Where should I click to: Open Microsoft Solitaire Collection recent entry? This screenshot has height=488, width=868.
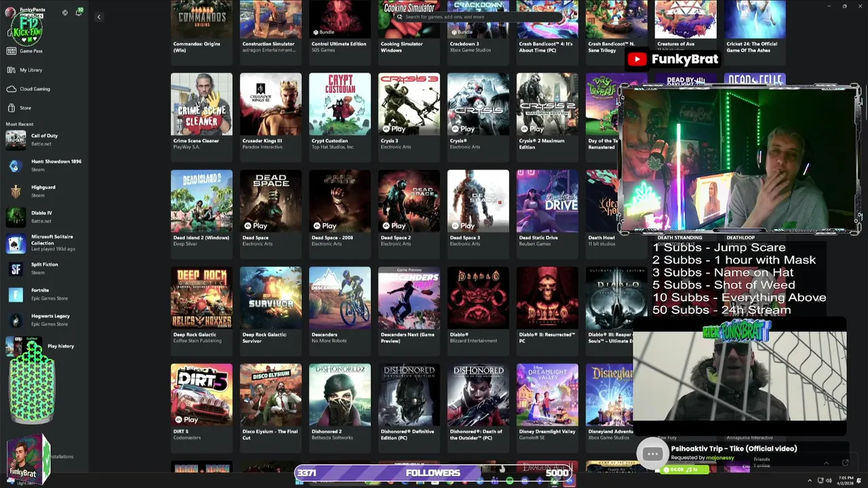(44, 243)
